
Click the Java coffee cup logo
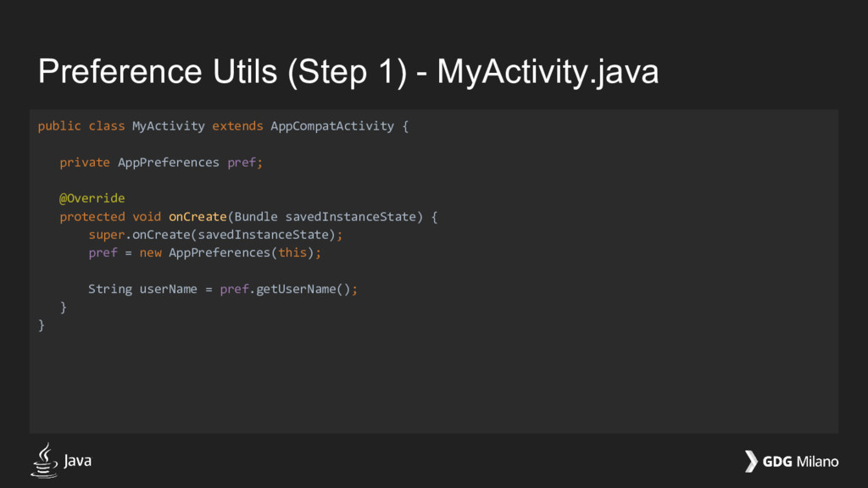tap(44, 460)
